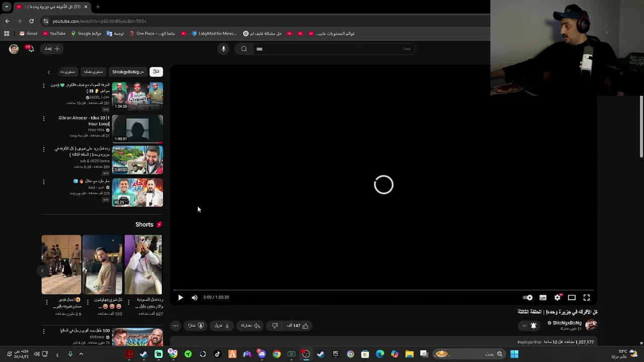Click the #epicpartner hashtag link

point(529,342)
